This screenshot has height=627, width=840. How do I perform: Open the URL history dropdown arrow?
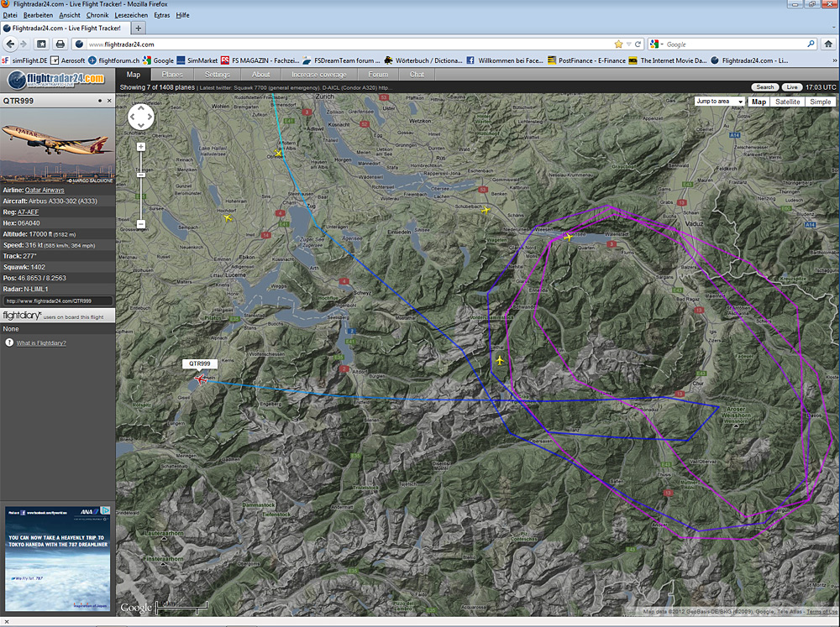(629, 44)
